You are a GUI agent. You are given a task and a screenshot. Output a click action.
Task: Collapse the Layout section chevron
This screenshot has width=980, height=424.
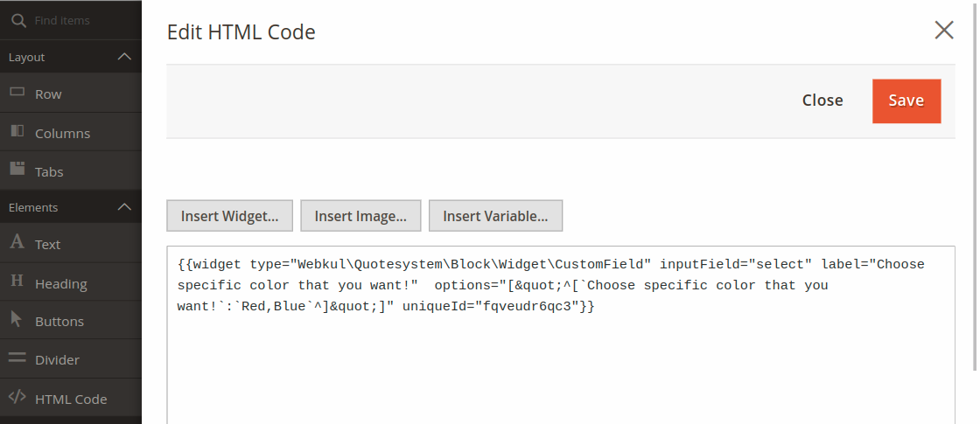click(124, 57)
